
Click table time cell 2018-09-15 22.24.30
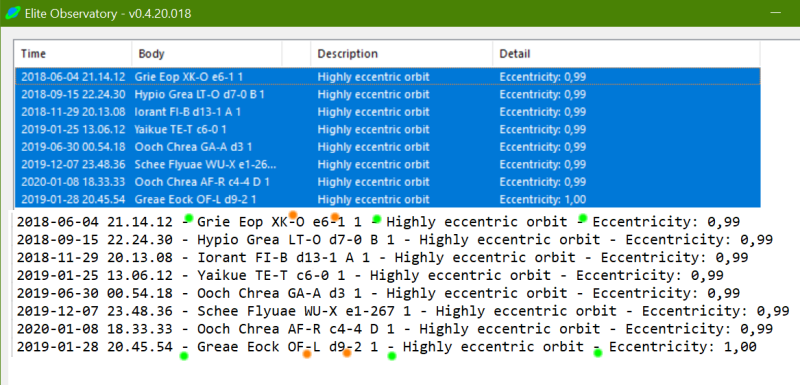[73, 95]
